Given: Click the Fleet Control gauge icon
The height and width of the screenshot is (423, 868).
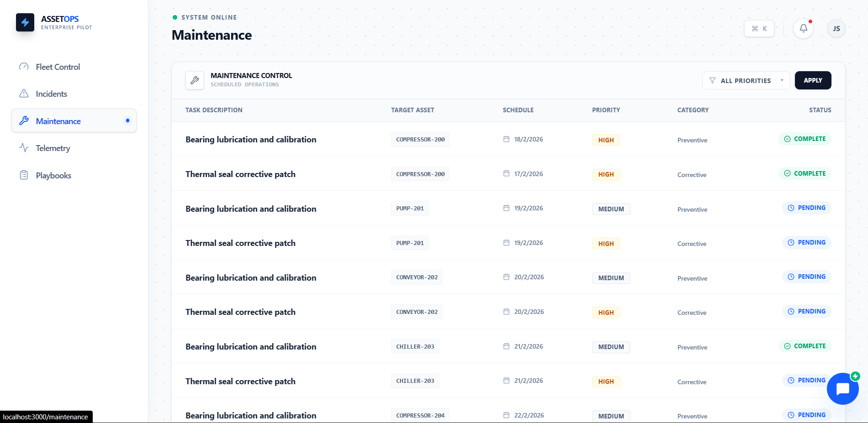Looking at the screenshot, I should pyautogui.click(x=24, y=67).
